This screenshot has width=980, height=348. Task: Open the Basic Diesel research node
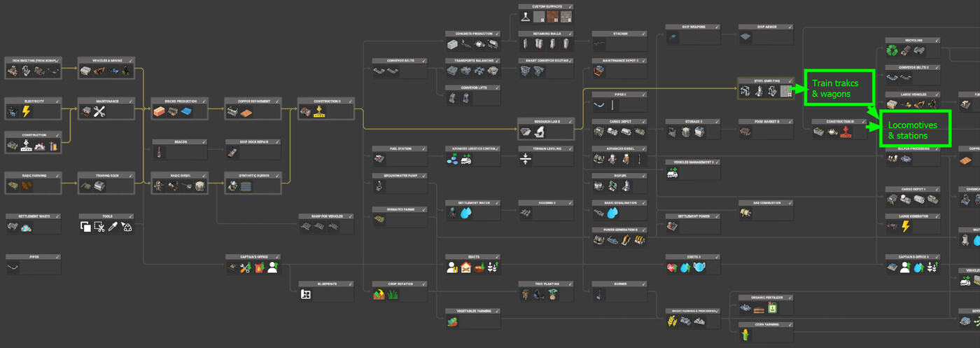point(180,183)
